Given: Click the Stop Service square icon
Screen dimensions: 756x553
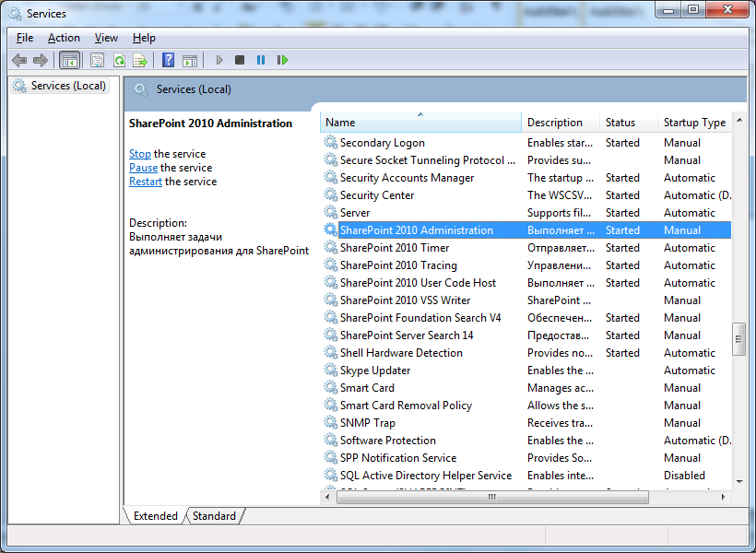Looking at the screenshot, I should coord(240,60).
